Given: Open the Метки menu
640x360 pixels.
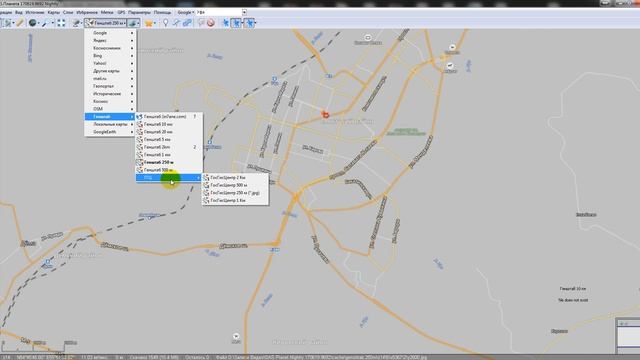Looking at the screenshot, I should click(x=107, y=12).
